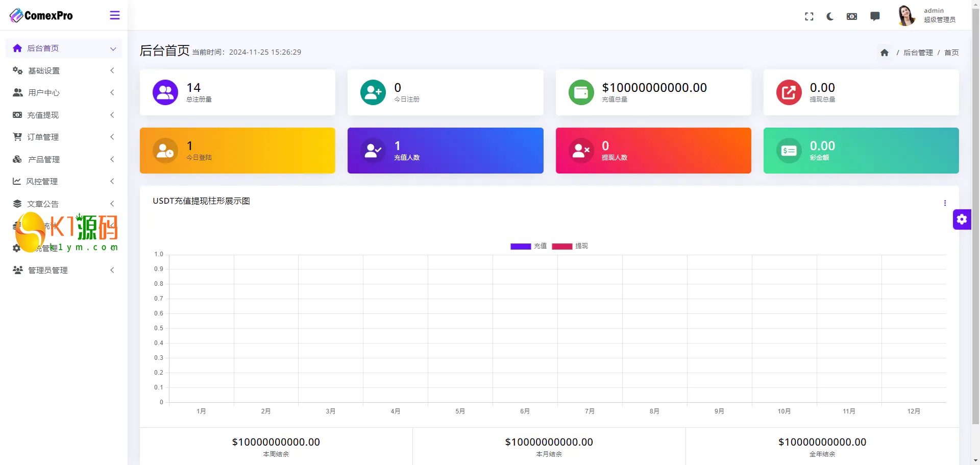
Task: Toggle the red 提现 legend swatch
Action: pos(562,246)
